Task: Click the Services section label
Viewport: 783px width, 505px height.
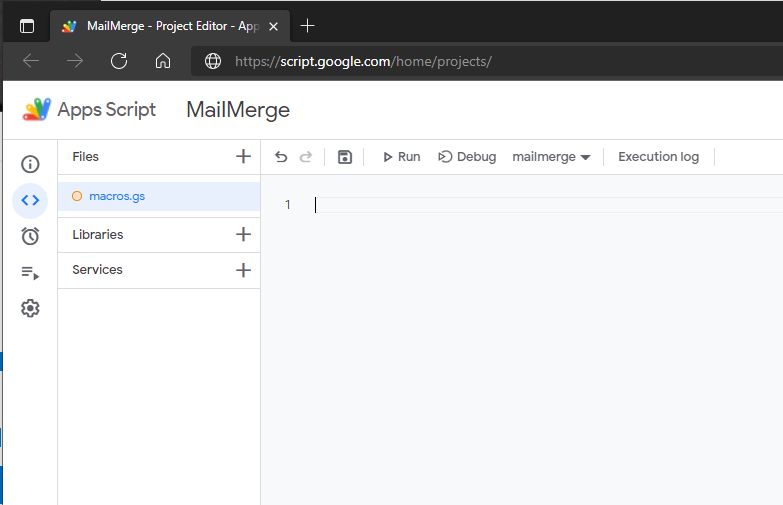Action: click(97, 270)
